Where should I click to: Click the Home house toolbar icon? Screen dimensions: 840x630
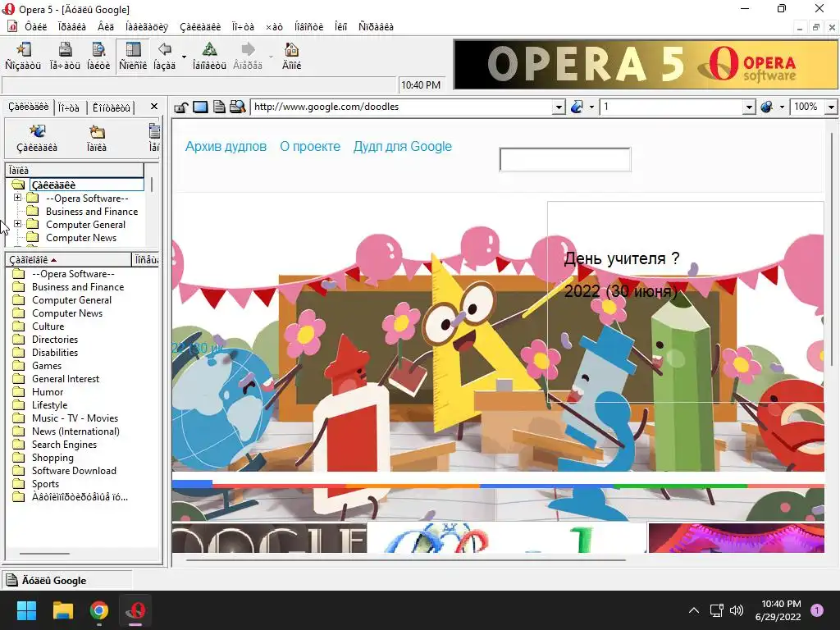pyautogui.click(x=291, y=56)
